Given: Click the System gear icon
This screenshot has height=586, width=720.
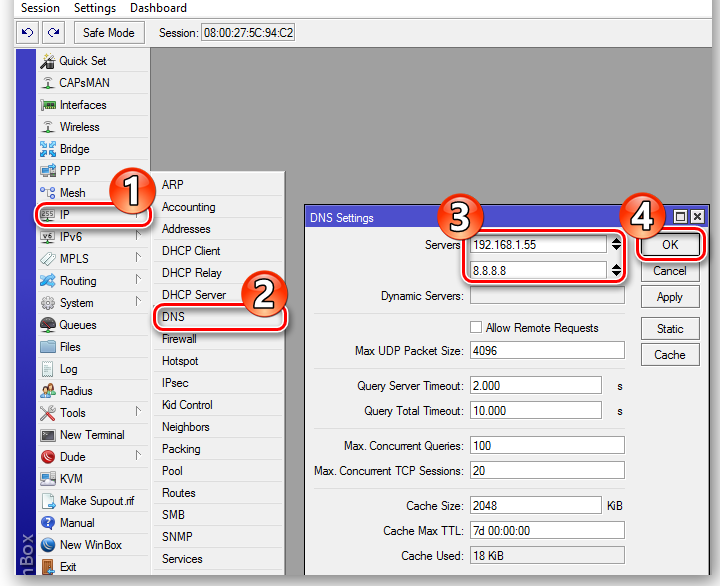Looking at the screenshot, I should point(48,303).
